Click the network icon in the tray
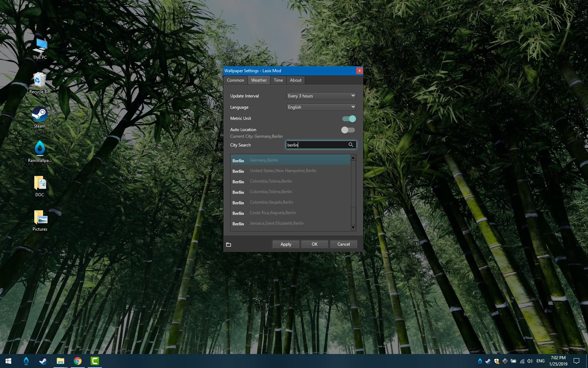The image size is (588, 368). 521,361
